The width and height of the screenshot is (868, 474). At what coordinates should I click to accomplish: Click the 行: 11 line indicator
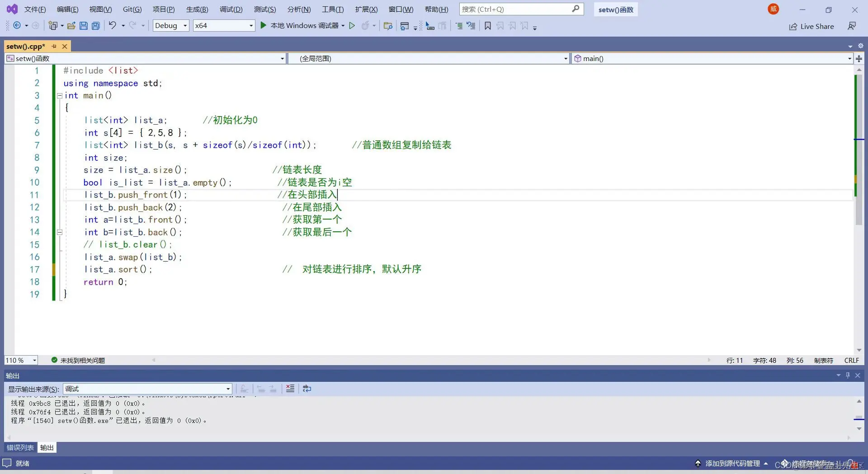click(x=734, y=360)
